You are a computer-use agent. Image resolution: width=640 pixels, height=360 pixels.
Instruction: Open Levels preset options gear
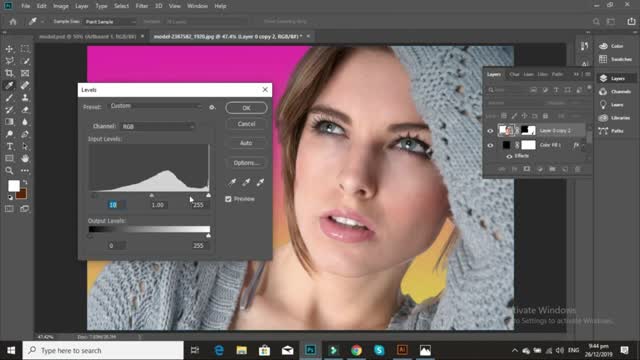point(212,107)
